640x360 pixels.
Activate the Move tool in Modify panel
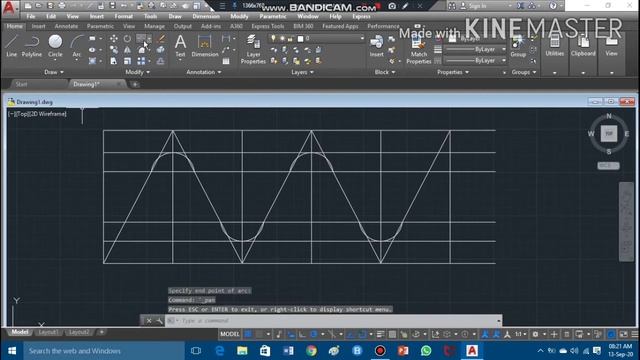pos(113,39)
